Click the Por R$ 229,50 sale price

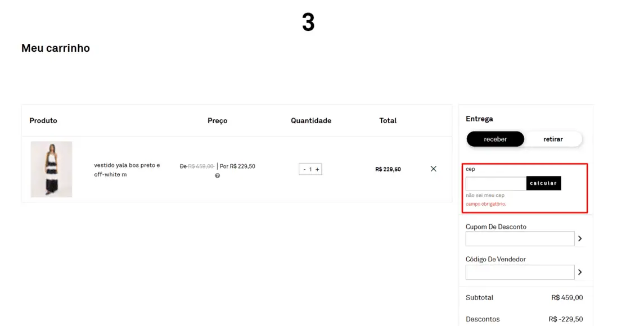pos(237,166)
